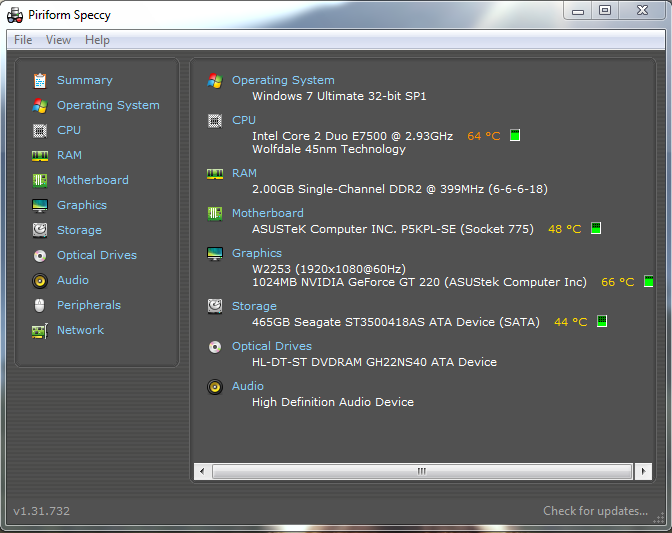The image size is (672, 533).
Task: Select Optical Drives label in sidebar
Action: (97, 255)
